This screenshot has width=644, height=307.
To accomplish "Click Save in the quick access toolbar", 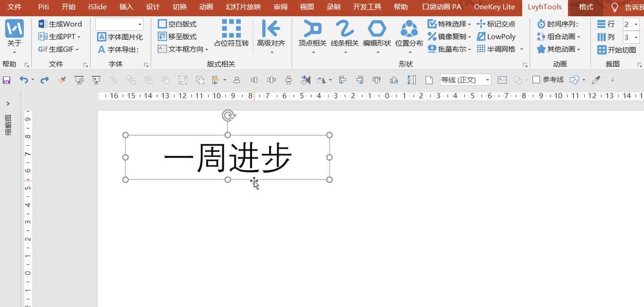I will [x=6, y=79].
